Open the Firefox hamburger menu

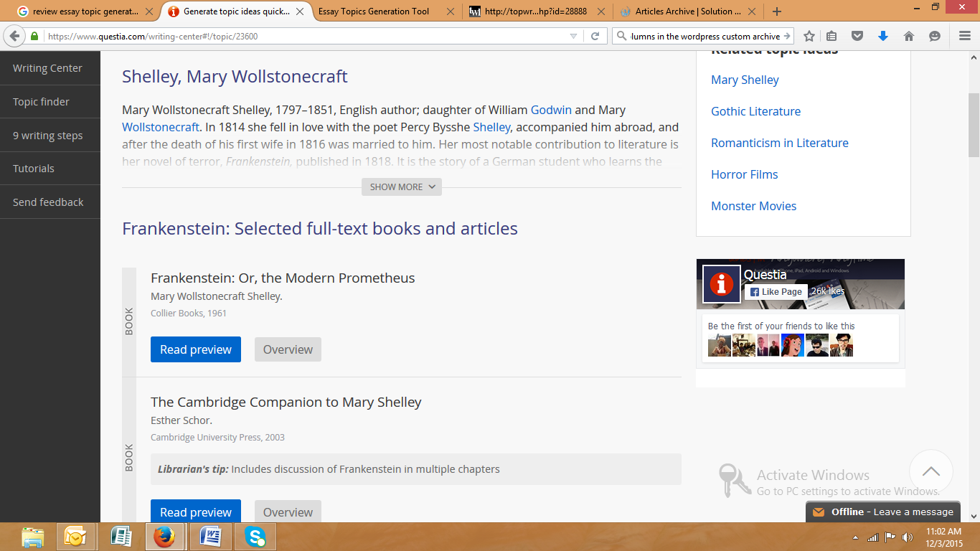pyautogui.click(x=964, y=36)
